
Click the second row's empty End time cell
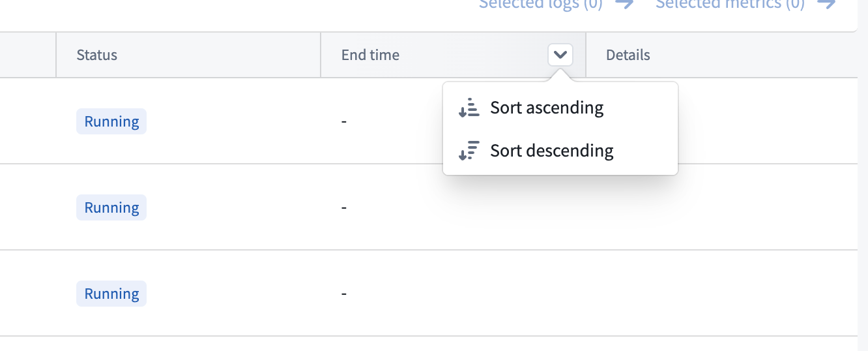point(344,207)
